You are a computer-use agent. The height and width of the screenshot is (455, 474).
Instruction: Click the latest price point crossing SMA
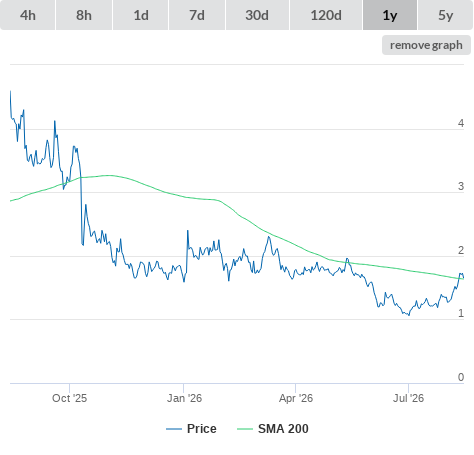[461, 276]
